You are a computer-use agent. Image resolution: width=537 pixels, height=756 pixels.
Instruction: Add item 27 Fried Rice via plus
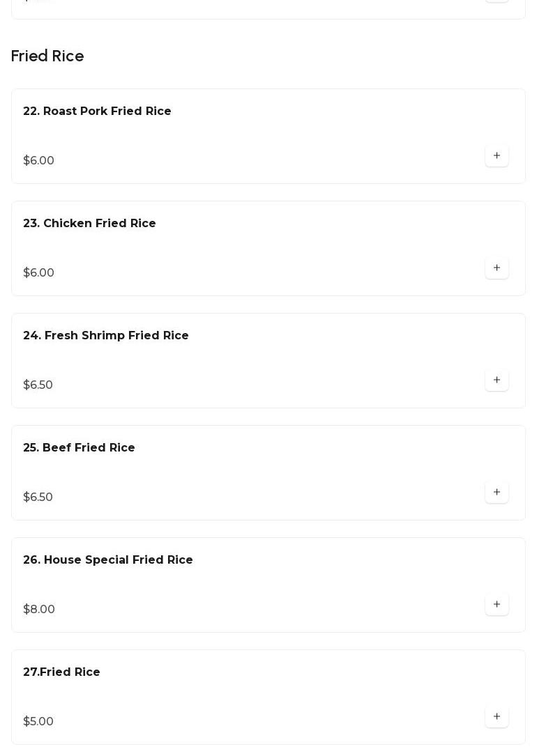point(497,717)
